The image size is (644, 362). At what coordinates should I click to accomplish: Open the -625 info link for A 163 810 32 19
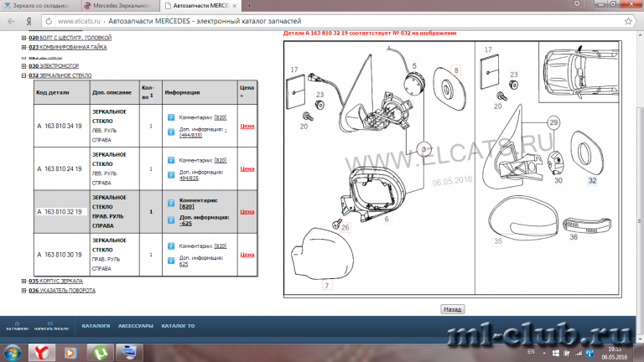[x=185, y=223]
